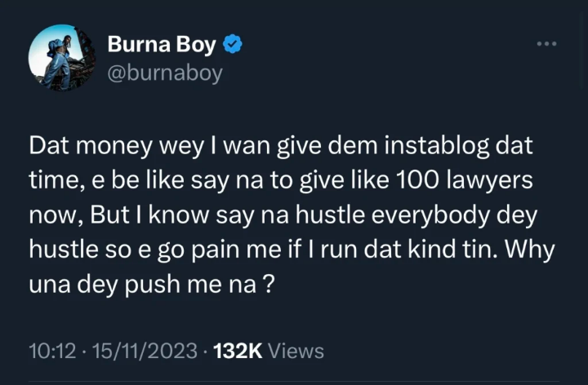588x385 pixels.
Task: Click the 10:12 timestamp
Action: click(x=51, y=352)
